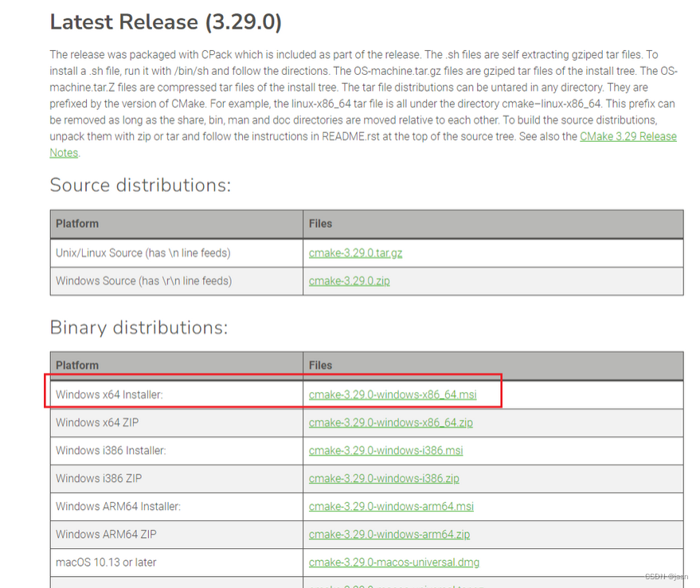Download cmake-3.29.0-windows-i386.zip archive
700x588 pixels.
(384, 479)
